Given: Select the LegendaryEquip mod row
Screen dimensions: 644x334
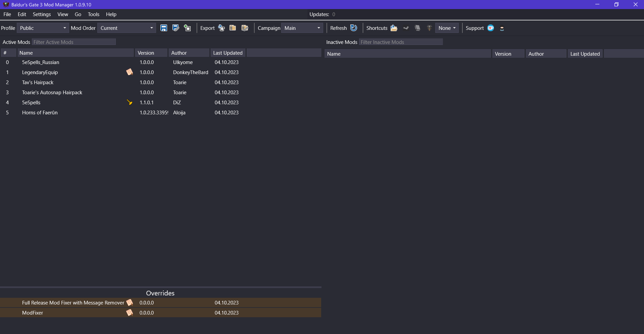Looking at the screenshot, I should tap(161, 72).
